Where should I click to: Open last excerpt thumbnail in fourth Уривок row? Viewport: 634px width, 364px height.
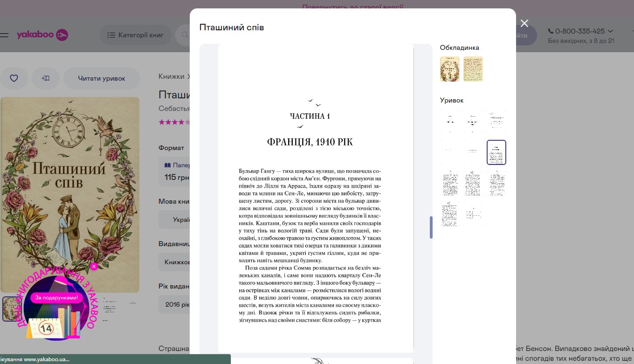coord(473,214)
